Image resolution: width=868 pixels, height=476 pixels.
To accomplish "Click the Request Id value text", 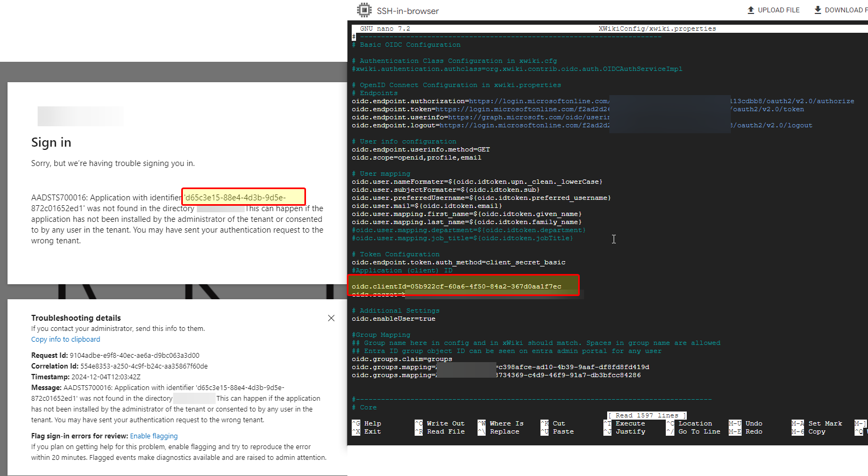I will click(134, 356).
